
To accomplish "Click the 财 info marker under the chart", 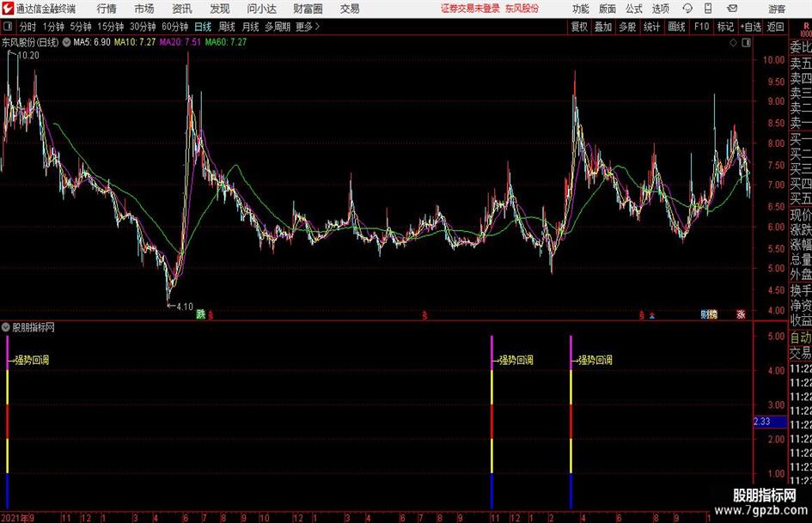I will pyautogui.click(x=705, y=313).
